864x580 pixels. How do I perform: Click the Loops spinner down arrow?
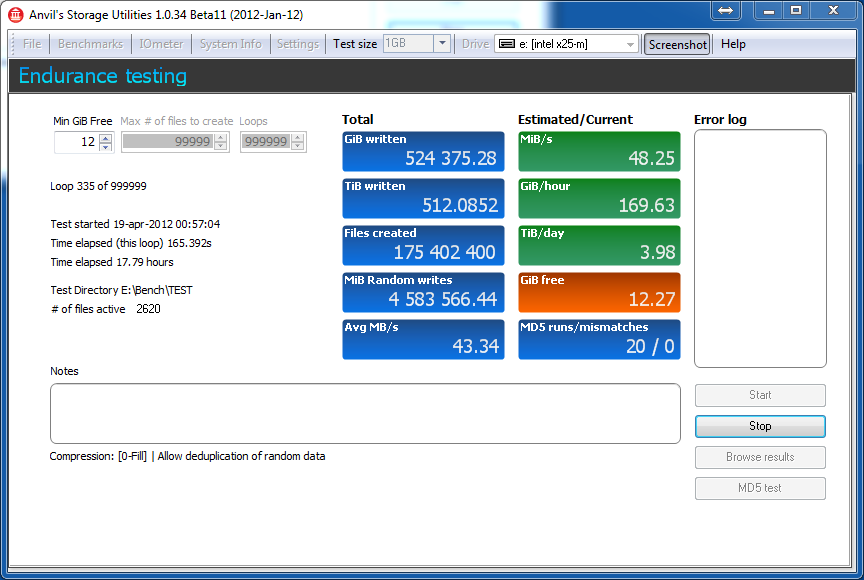tap(298, 147)
